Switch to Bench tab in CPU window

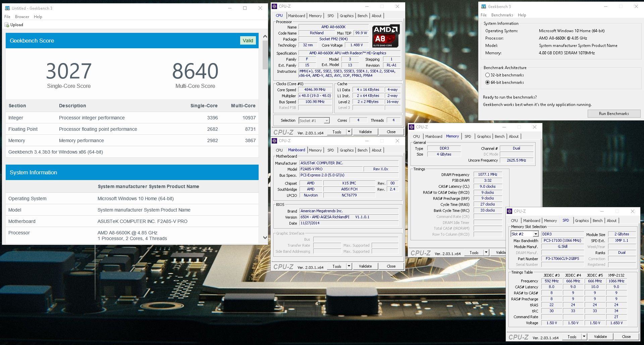[362, 16]
